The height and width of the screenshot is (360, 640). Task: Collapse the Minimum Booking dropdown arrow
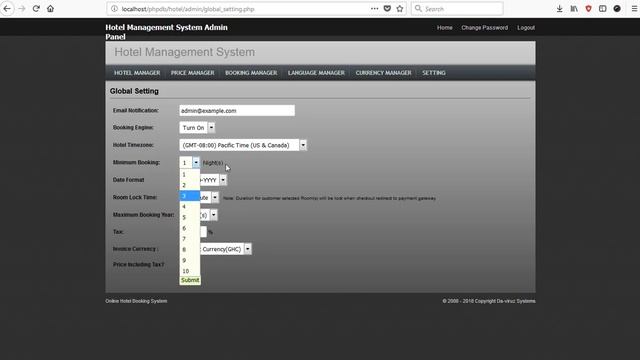[196, 162]
